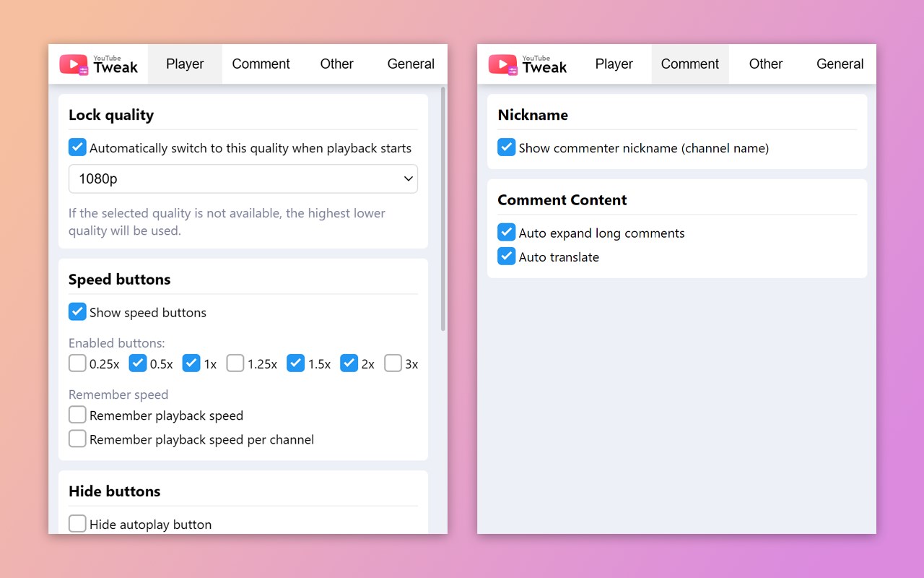
Task: Check Hide autoplay button option
Action: coord(77,524)
